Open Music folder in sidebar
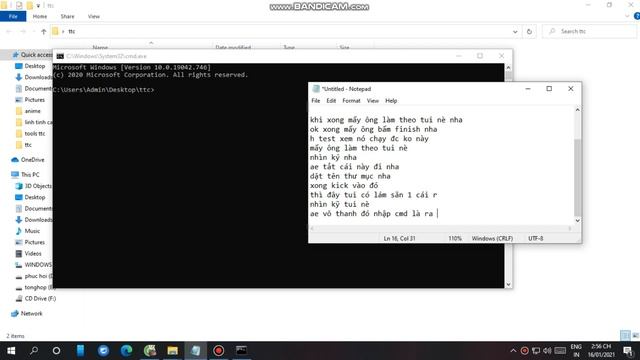Viewport: 640px width, 360px height. (x=27, y=231)
